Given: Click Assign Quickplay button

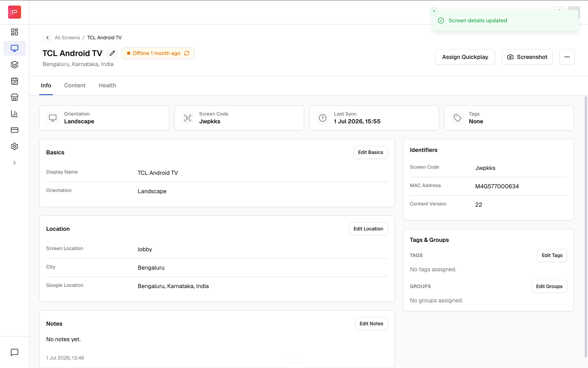Looking at the screenshot, I should 465,57.
